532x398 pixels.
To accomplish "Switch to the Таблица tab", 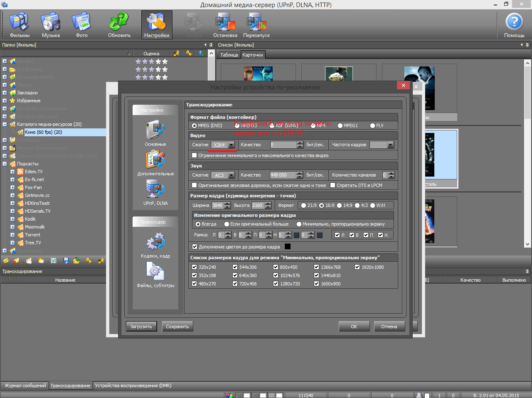I will point(229,55).
